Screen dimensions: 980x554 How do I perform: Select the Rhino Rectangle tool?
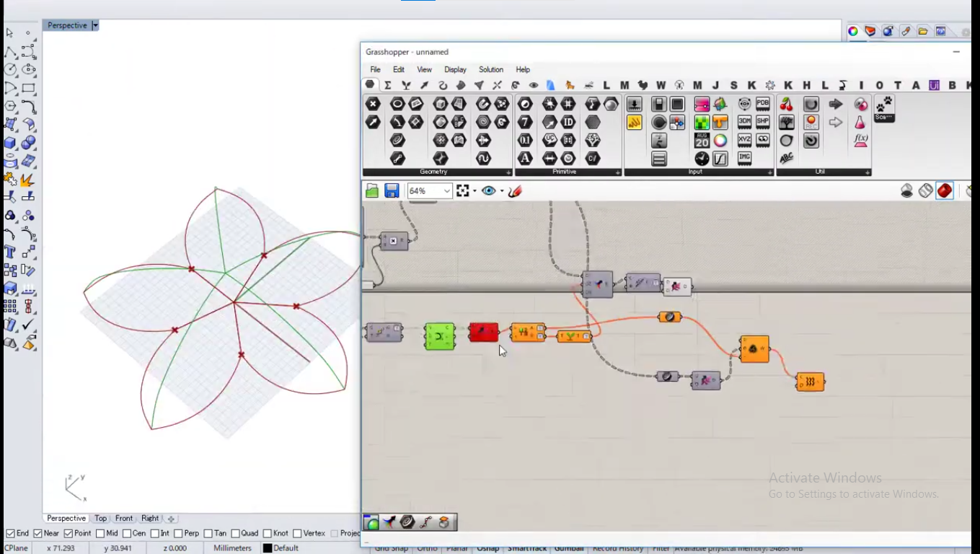(29, 88)
